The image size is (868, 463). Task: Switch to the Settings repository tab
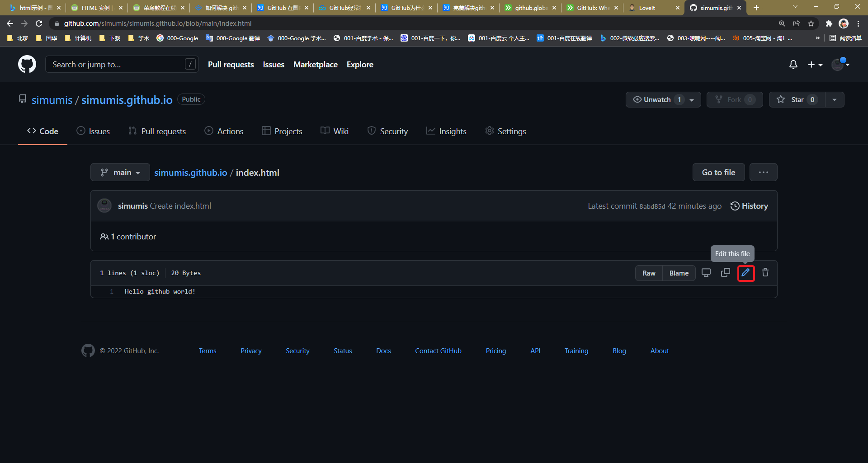505,131
